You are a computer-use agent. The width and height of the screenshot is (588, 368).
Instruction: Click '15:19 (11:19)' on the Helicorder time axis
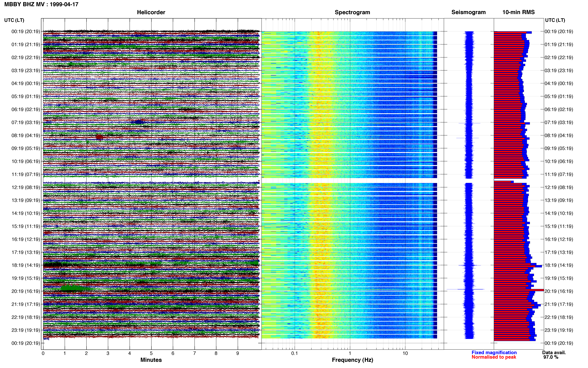26,226
